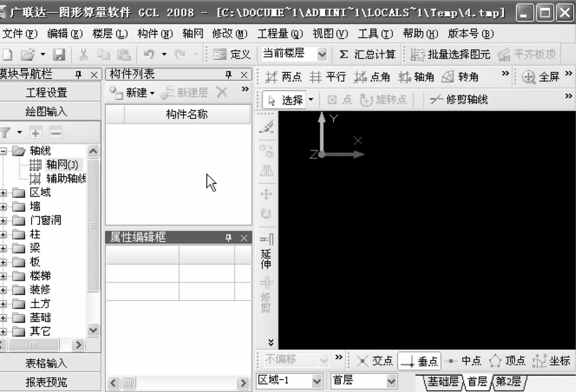Click the 报表预览 button
Viewport: 576px width, 392px height.
(x=47, y=382)
